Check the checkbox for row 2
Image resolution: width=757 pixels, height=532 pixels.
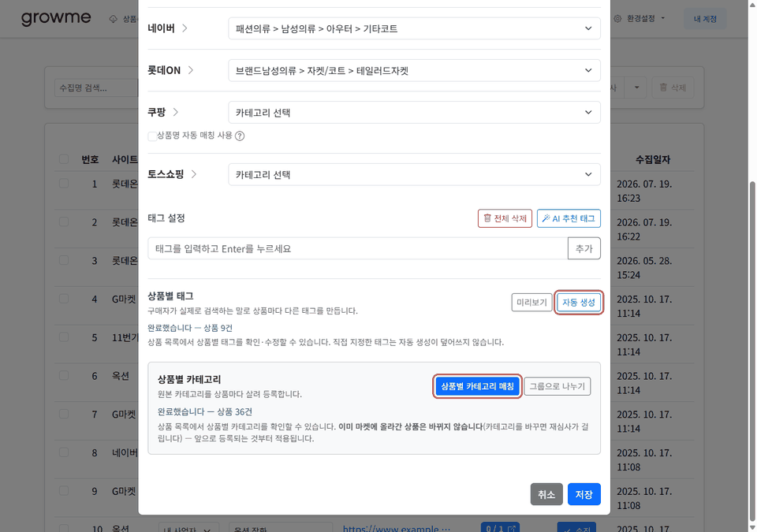[x=64, y=221]
